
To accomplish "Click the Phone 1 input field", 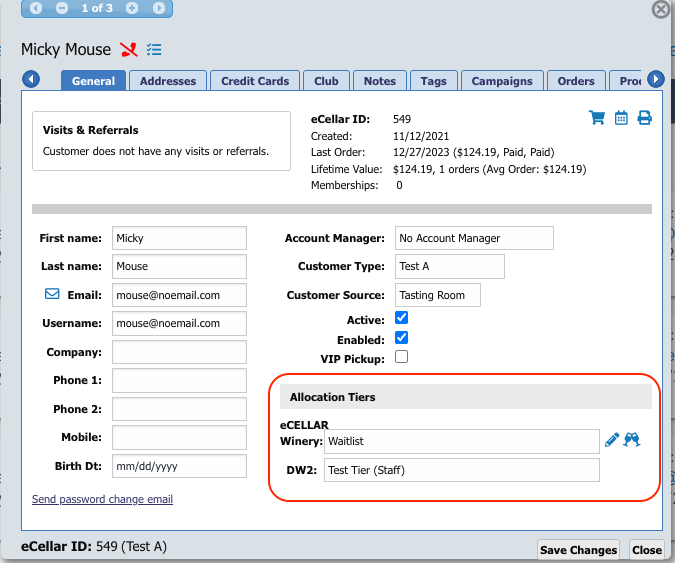I will (x=179, y=380).
